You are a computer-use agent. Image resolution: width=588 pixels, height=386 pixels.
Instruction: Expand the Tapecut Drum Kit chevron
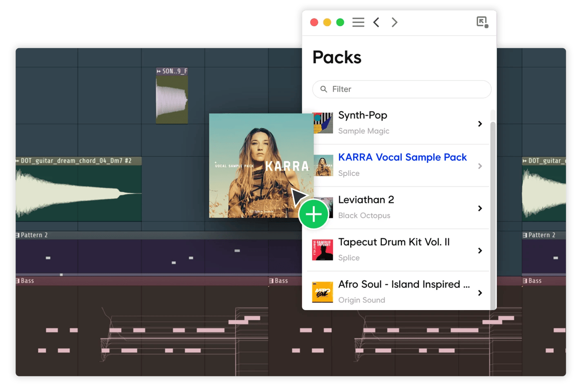pyautogui.click(x=480, y=251)
